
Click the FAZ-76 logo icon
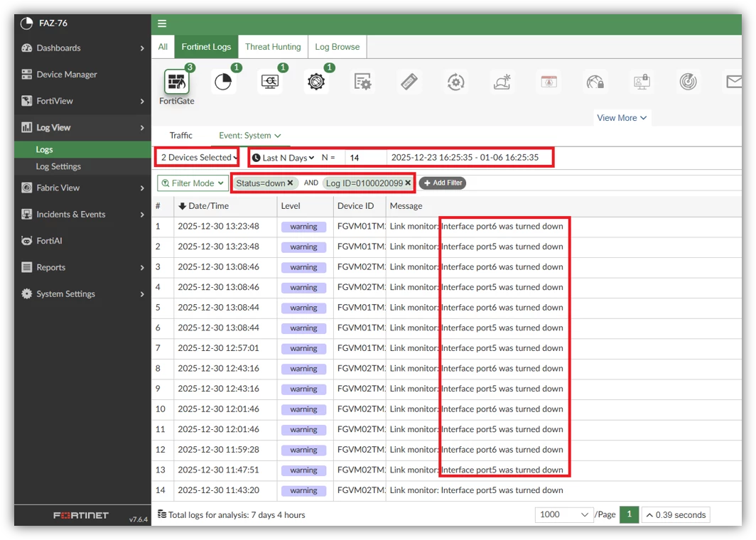coord(27,23)
